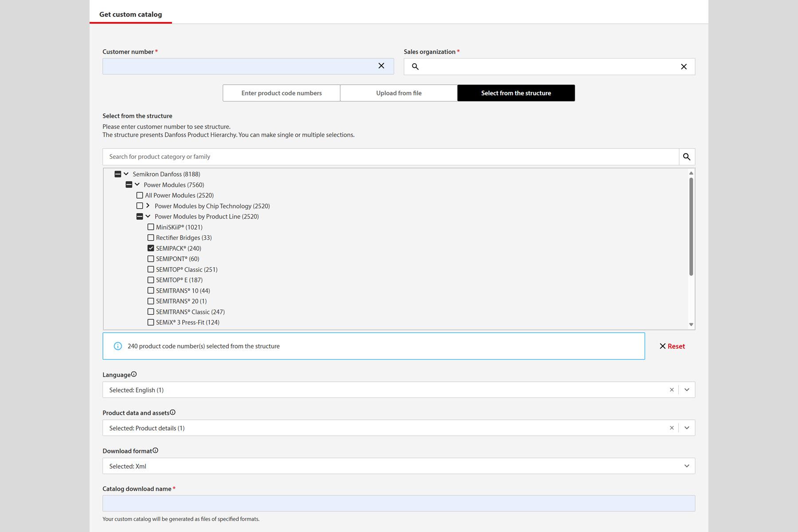
Task: Open the Product data and assets info icon
Action: coord(172,412)
